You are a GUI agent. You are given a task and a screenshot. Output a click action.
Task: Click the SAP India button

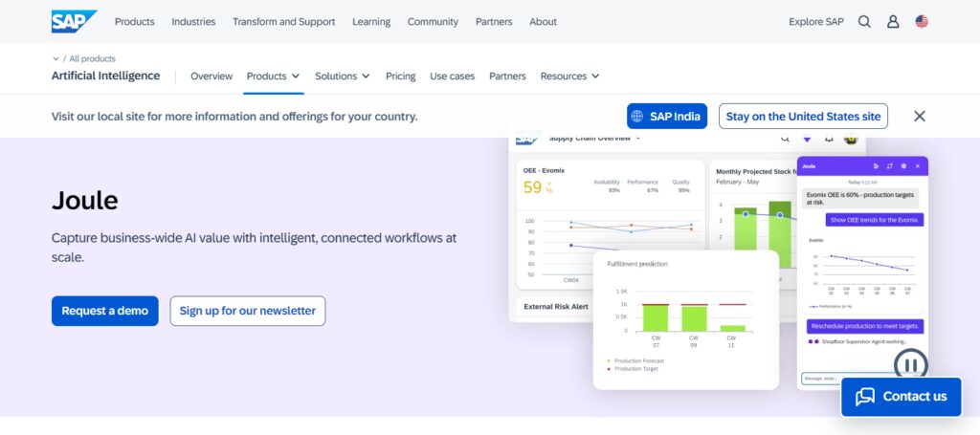coord(667,116)
